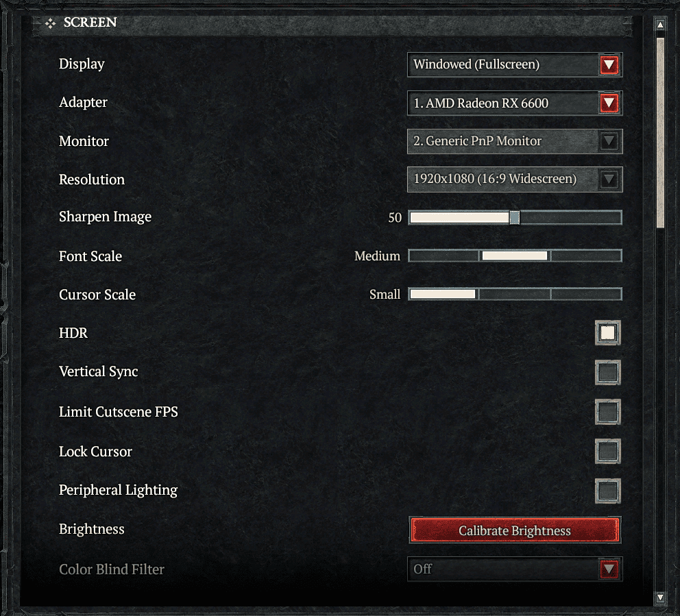680x616 pixels.
Task: Click the Monitor dropdown grey arrow icon
Action: click(609, 141)
